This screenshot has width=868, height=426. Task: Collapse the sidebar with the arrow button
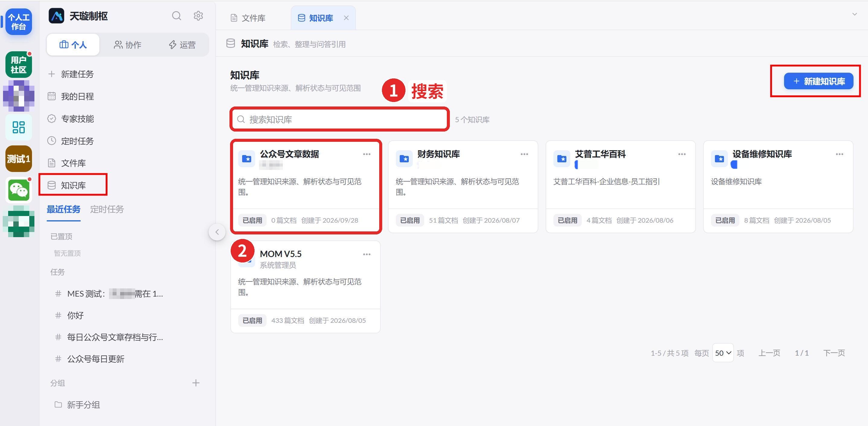click(217, 232)
